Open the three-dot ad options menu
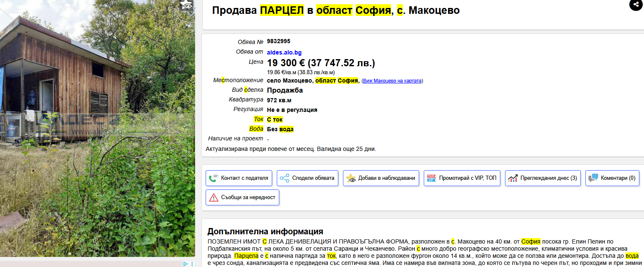 click(192, 264)
